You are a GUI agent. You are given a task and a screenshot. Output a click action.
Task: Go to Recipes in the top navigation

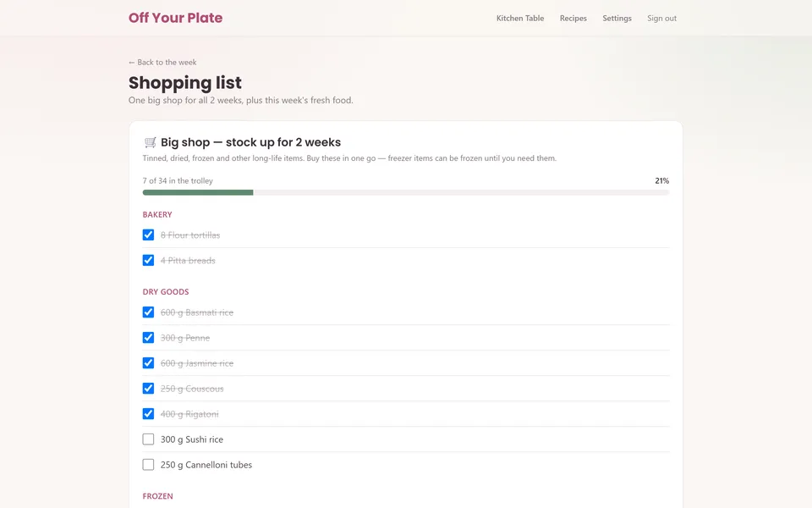[573, 18]
